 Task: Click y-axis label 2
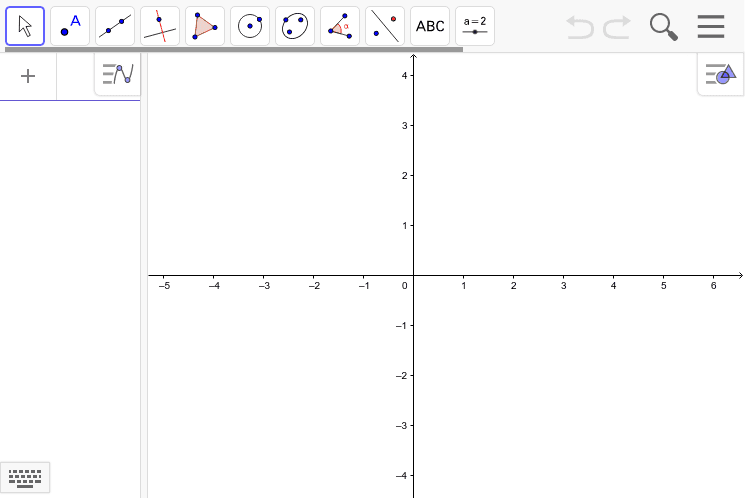(405, 175)
